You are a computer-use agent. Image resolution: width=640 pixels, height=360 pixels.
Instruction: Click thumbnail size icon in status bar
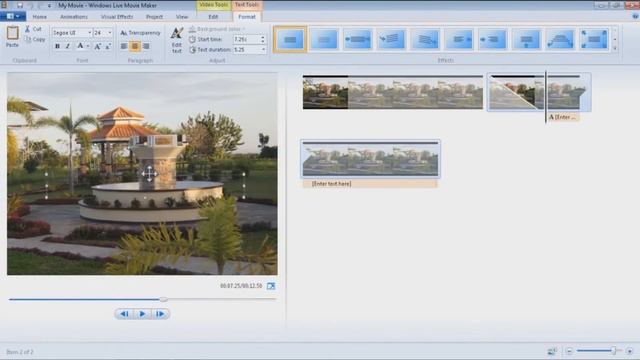coord(552,351)
